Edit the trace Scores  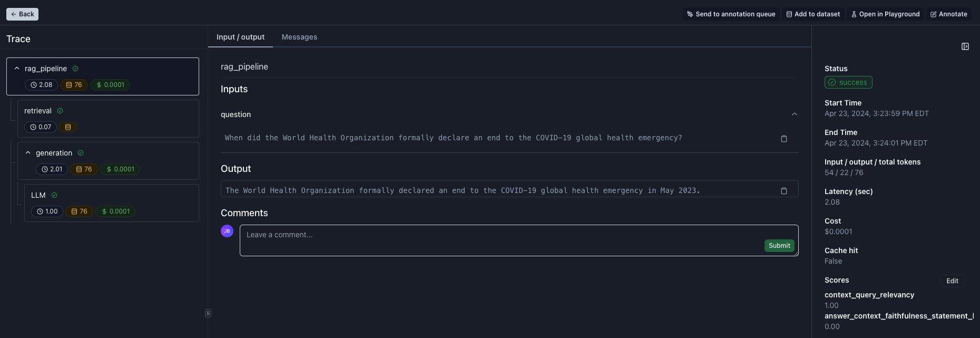click(952, 281)
